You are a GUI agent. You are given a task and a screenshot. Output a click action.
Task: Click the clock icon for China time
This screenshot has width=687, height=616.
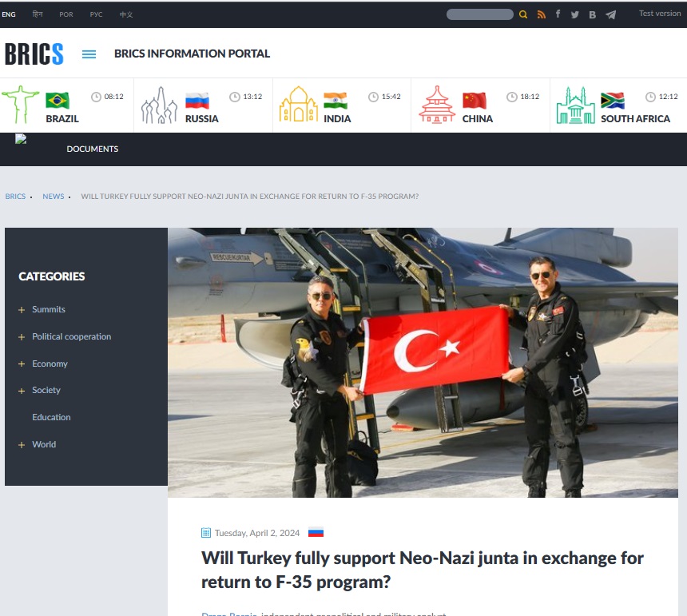(512, 97)
